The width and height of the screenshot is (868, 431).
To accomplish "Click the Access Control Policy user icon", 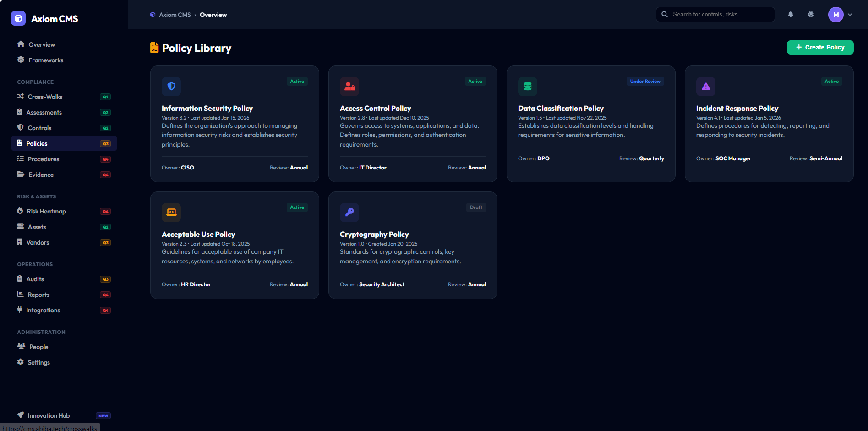I will point(349,86).
